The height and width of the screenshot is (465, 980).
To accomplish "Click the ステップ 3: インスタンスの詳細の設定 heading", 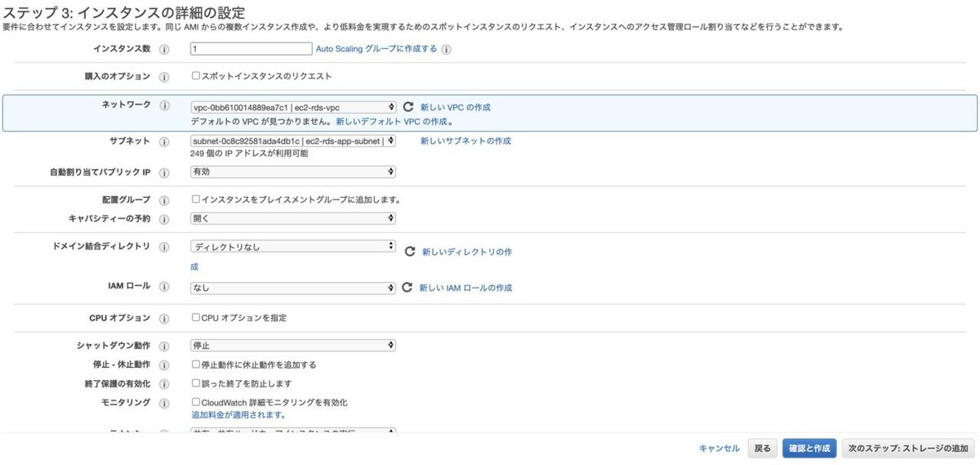I will (x=124, y=11).
